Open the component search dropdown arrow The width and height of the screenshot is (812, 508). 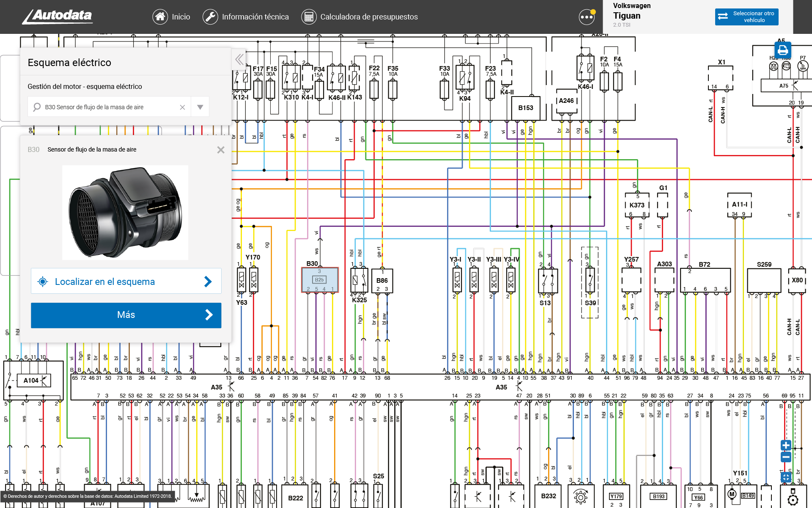pos(200,107)
